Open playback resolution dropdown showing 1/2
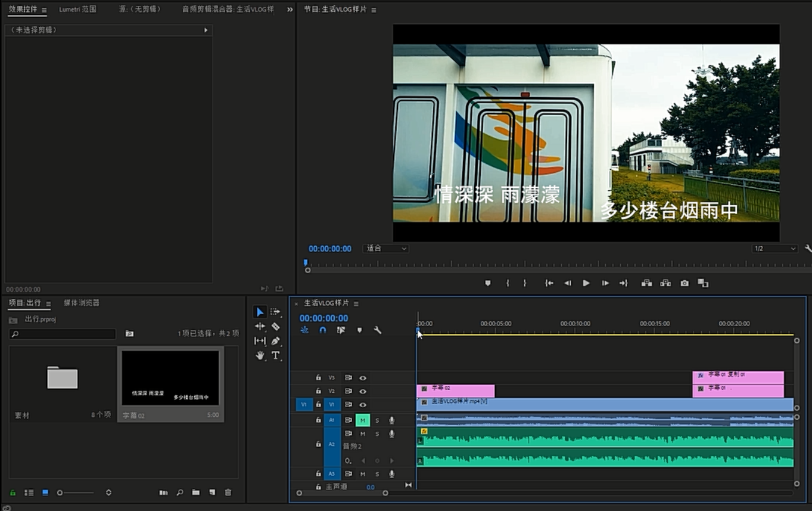Screen dimensions: 812x511 (x=774, y=249)
